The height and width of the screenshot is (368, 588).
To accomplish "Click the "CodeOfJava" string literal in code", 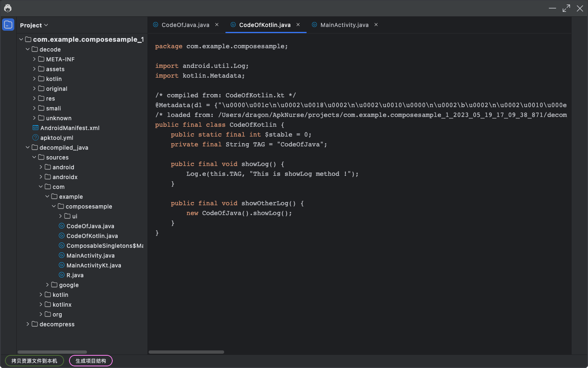I will [300, 144].
